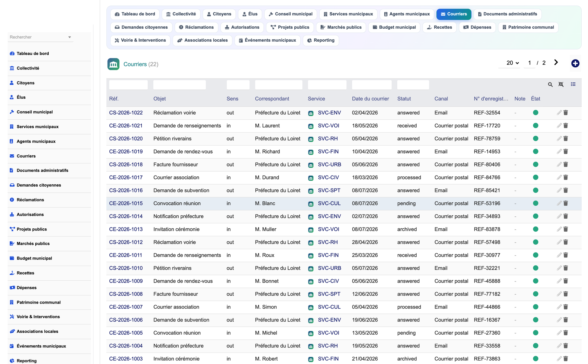Click green État indicator for CS-2026-1020
The height and width of the screenshot is (364, 588).
coord(535,139)
